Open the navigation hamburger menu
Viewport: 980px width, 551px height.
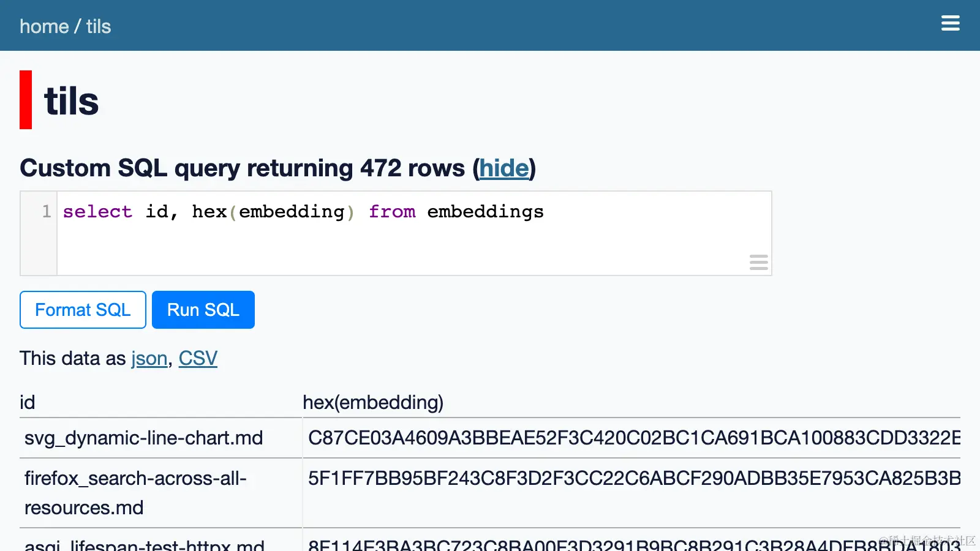[950, 23]
